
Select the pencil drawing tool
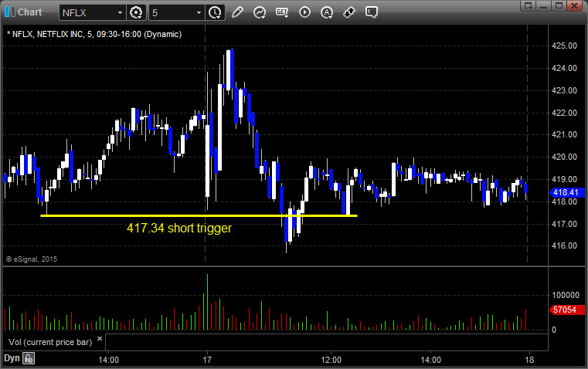click(x=237, y=12)
